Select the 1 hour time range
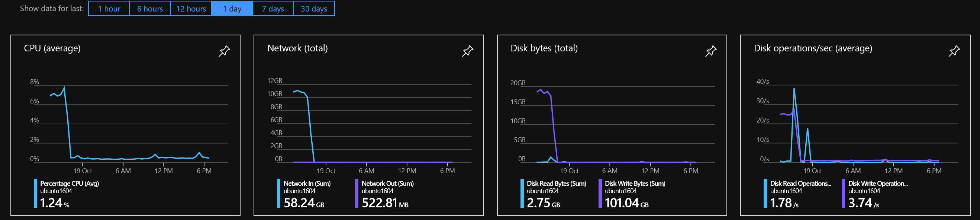Image resolution: width=980 pixels, height=220 pixels. pyautogui.click(x=109, y=8)
